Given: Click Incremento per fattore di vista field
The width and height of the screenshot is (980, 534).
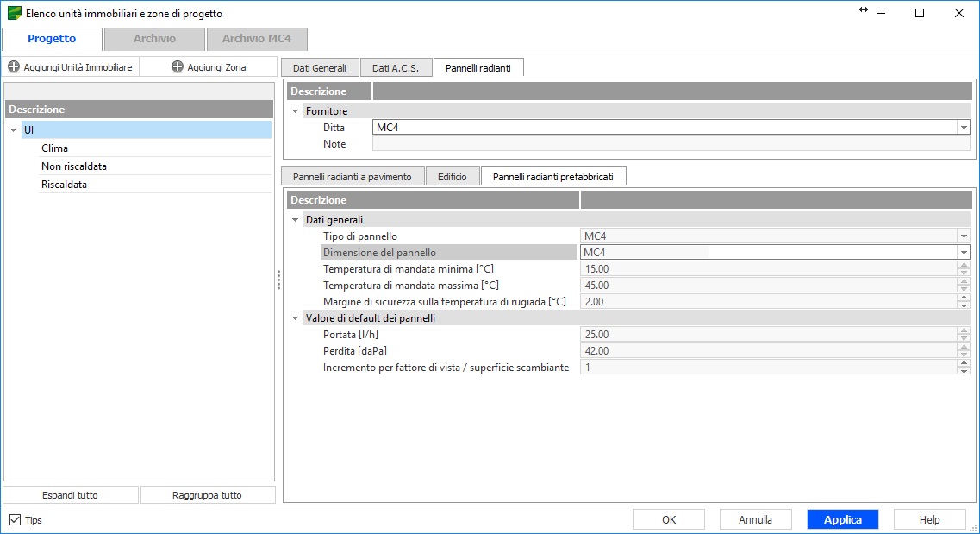Looking at the screenshot, I should 768,367.
